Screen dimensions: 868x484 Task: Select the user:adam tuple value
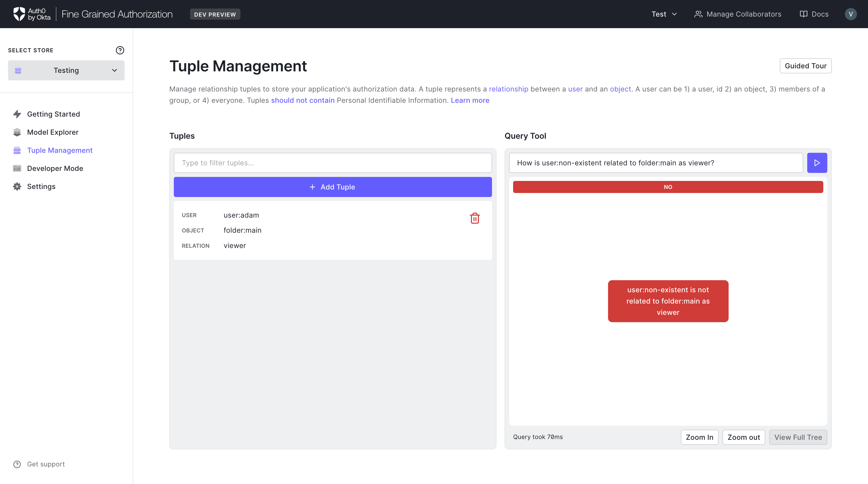(x=241, y=215)
